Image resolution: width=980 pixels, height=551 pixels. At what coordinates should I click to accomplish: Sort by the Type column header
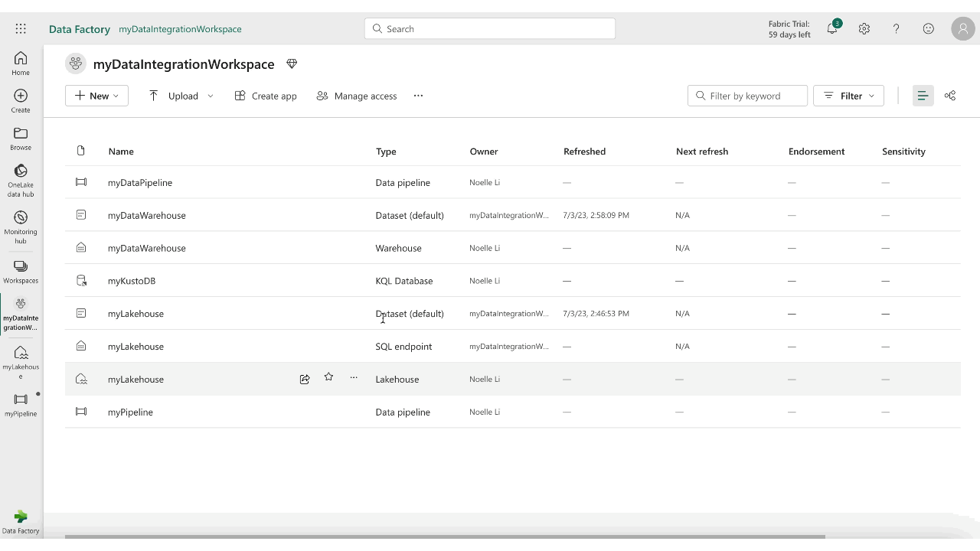click(386, 151)
